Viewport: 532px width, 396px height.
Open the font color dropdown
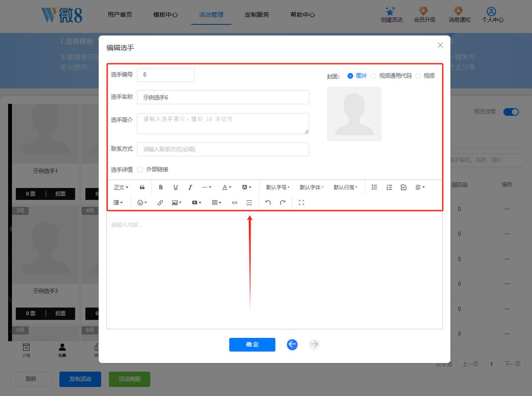pyautogui.click(x=227, y=188)
